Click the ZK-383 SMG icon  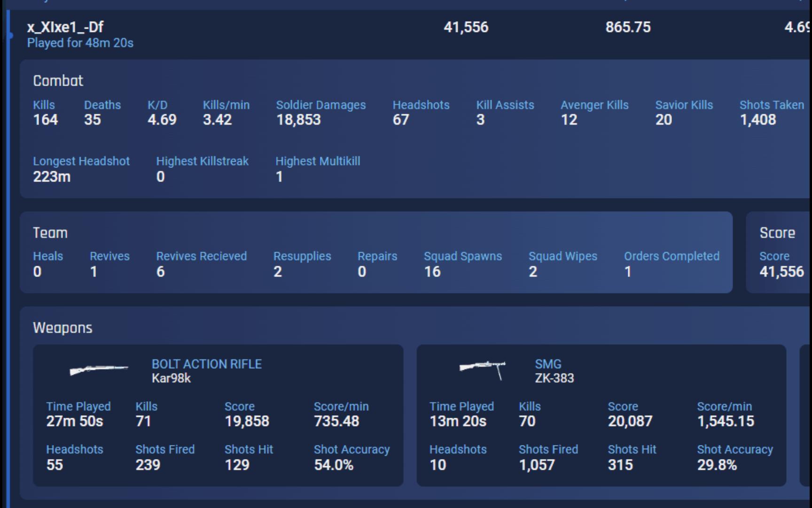pos(483,370)
